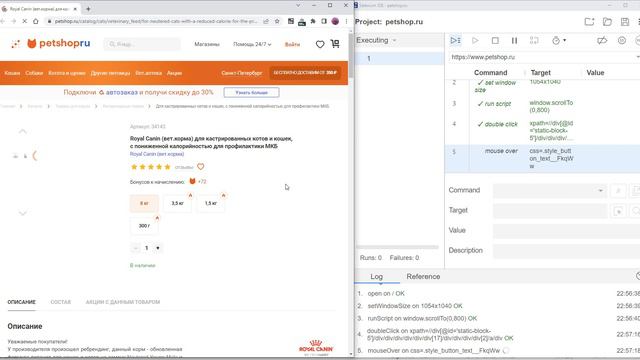Open ОПИСАНИЕ product tab
This screenshot has height=360, width=640.
[22, 302]
